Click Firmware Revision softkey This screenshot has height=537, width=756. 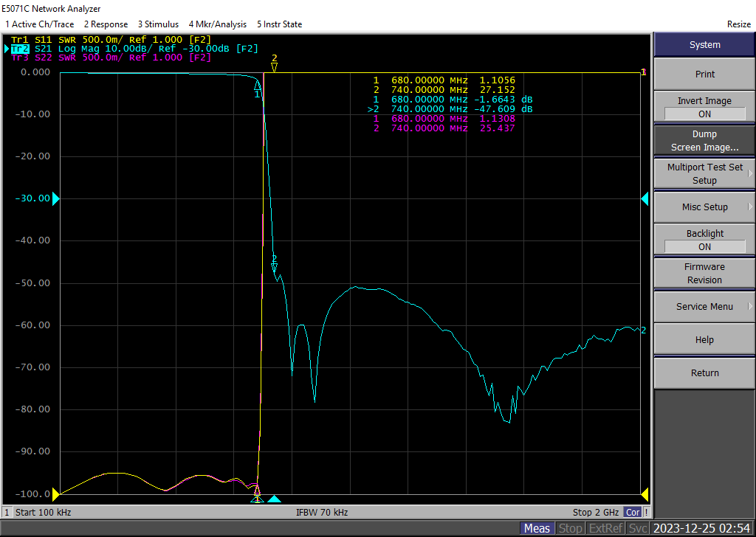point(704,274)
